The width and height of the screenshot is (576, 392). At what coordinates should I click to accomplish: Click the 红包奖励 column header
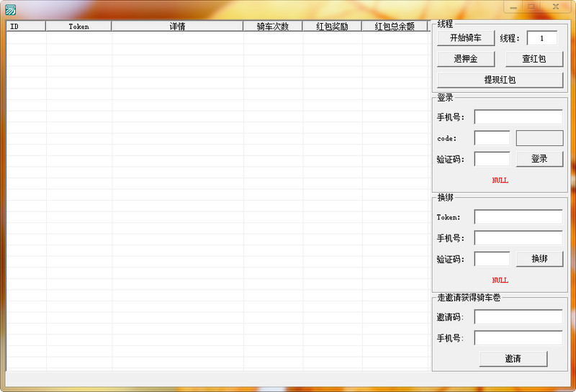coord(332,26)
